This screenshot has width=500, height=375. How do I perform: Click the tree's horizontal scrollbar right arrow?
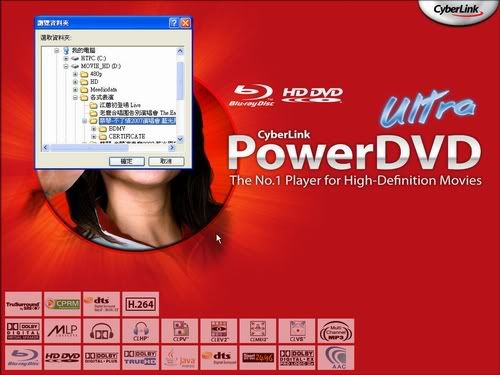pos(172,148)
